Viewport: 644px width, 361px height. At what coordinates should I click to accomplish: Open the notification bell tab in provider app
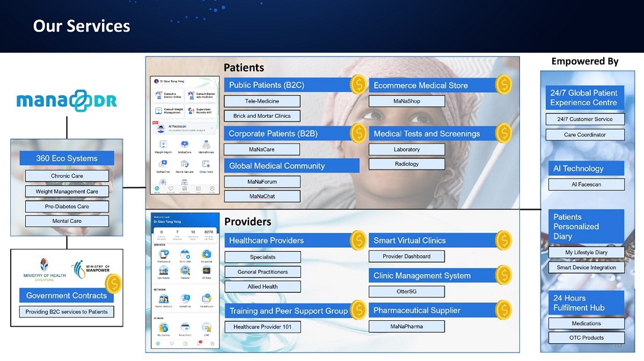(199, 343)
